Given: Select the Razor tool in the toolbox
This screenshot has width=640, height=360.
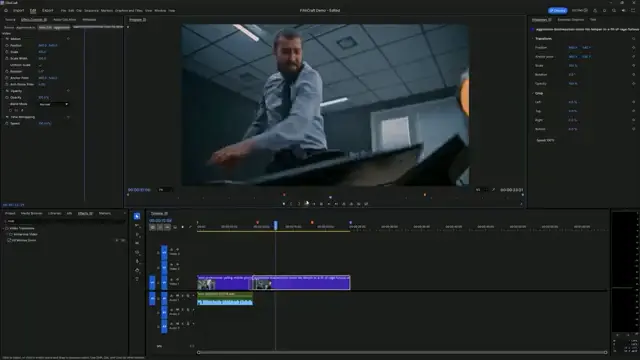Looking at the screenshot, I should pyautogui.click(x=137, y=243).
